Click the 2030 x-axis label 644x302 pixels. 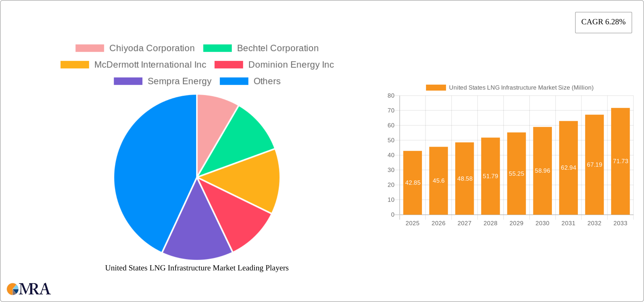(x=543, y=223)
